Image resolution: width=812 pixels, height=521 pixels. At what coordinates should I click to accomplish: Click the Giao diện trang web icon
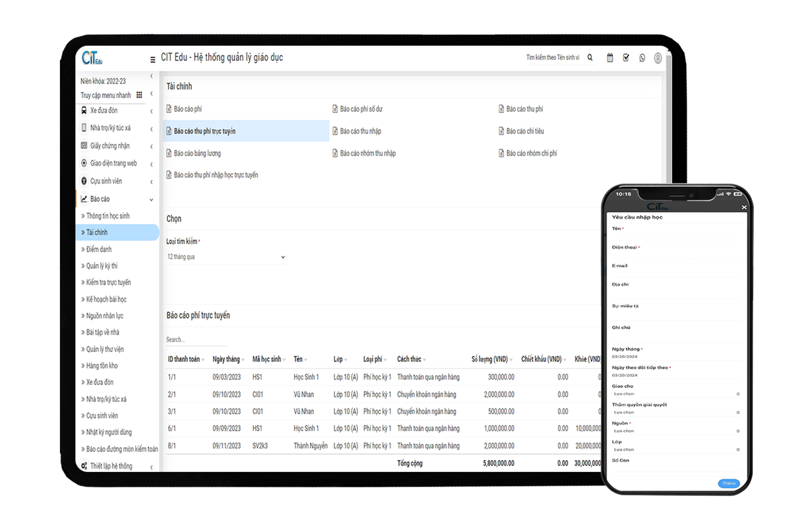[x=84, y=163]
